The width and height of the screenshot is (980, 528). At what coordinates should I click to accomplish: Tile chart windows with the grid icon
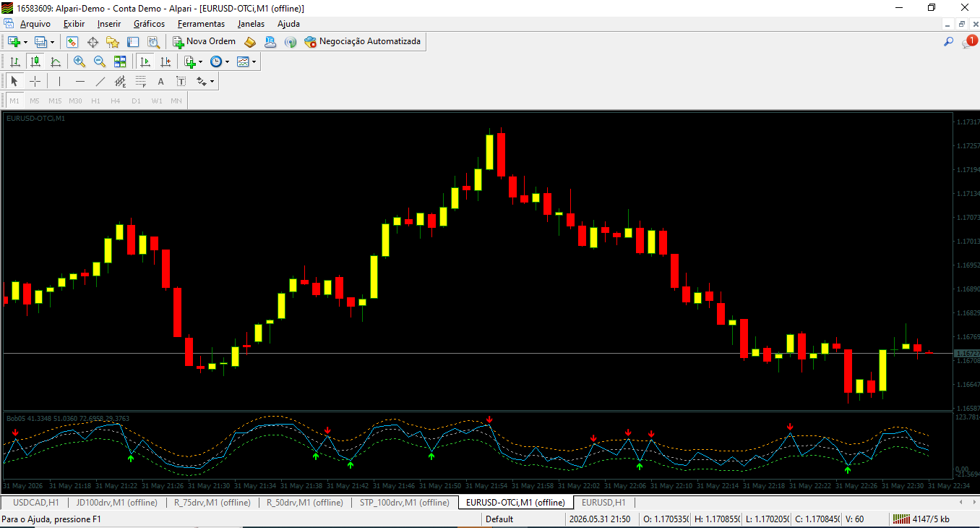pyautogui.click(x=120, y=61)
